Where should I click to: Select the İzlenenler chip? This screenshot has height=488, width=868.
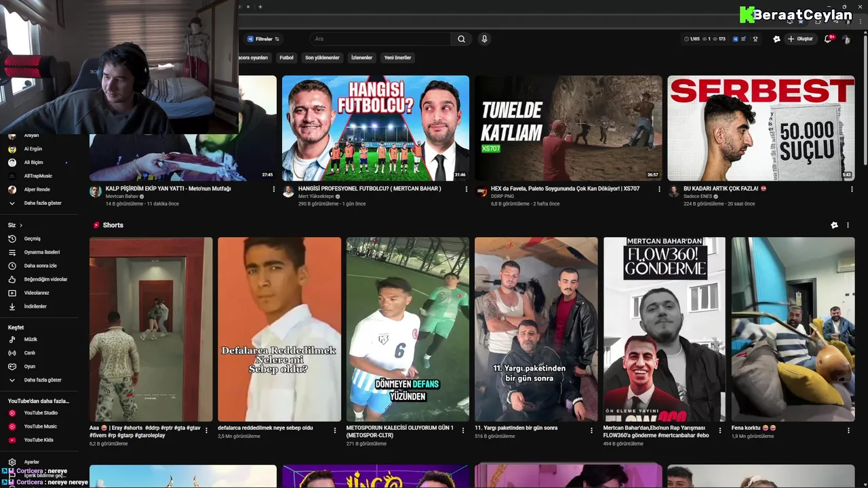pos(361,58)
